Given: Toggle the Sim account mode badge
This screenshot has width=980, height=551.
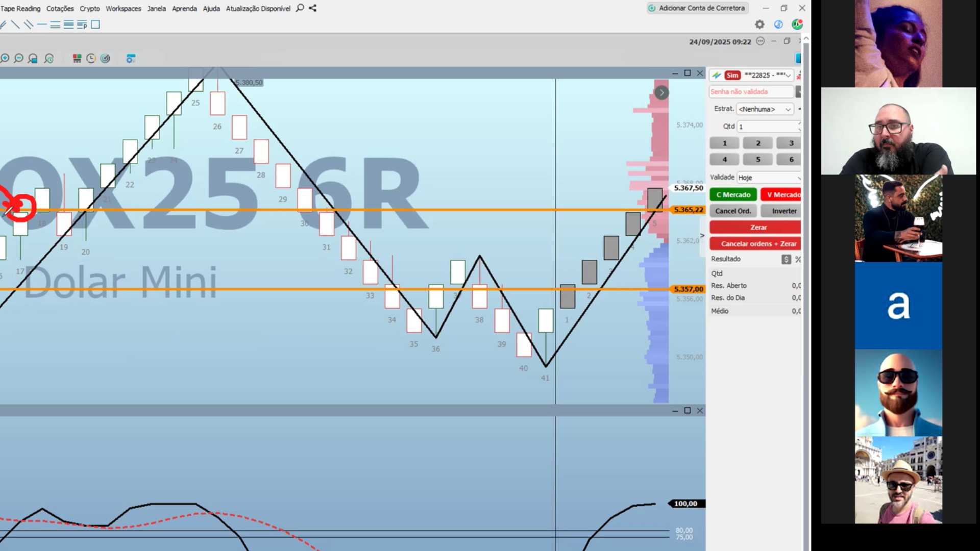Looking at the screenshot, I should 732,76.
